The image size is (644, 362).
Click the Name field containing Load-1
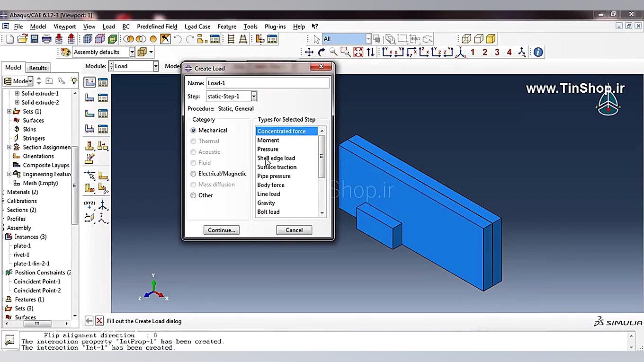point(268,83)
